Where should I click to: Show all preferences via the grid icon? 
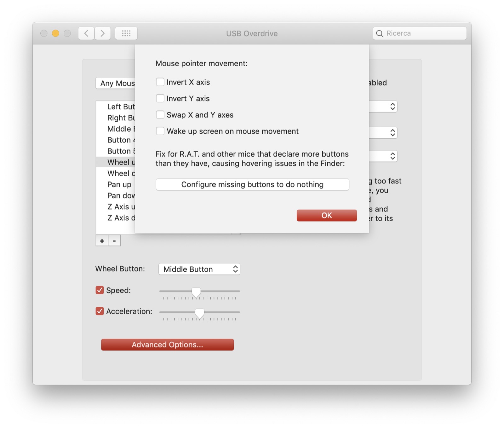pyautogui.click(x=126, y=33)
